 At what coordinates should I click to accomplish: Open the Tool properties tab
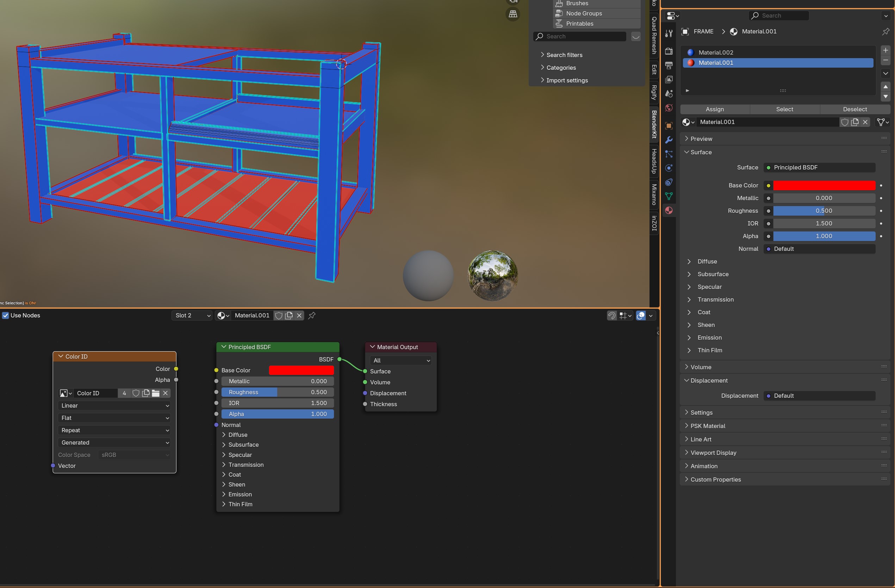(x=669, y=33)
